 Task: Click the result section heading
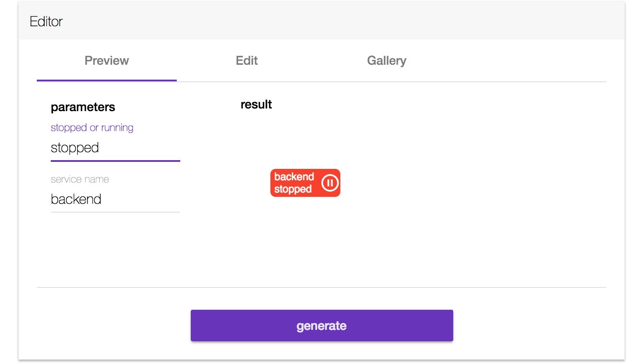(256, 104)
